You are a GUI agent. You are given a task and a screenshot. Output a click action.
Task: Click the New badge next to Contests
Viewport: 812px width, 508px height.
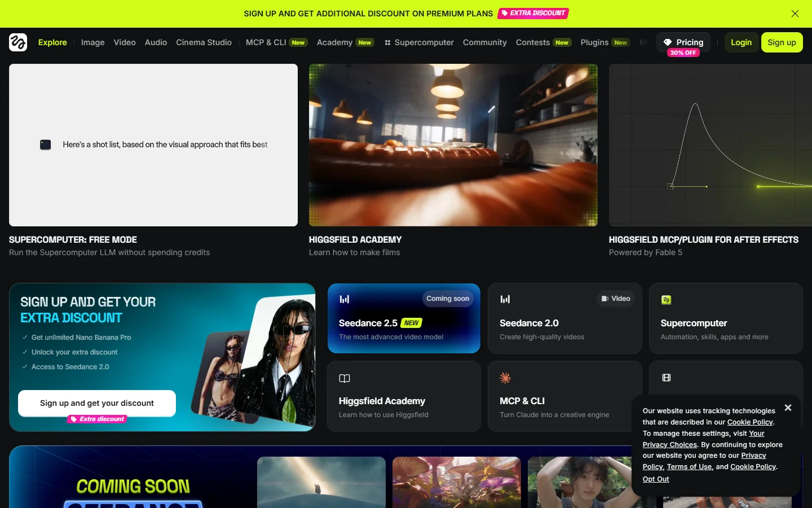(562, 42)
